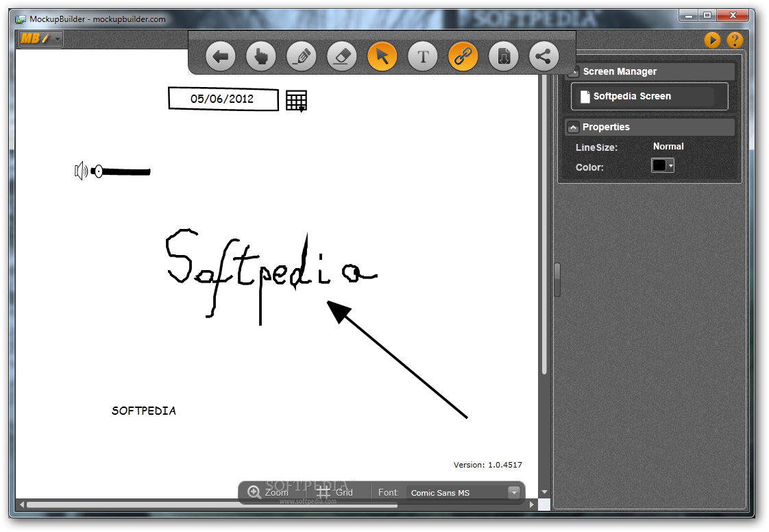The image size is (769, 532).
Task: Minimize the MockupBuilder window
Action: point(689,16)
